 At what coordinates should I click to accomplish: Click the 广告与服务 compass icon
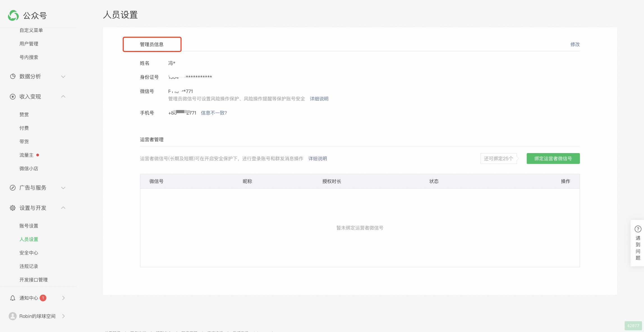point(13,188)
